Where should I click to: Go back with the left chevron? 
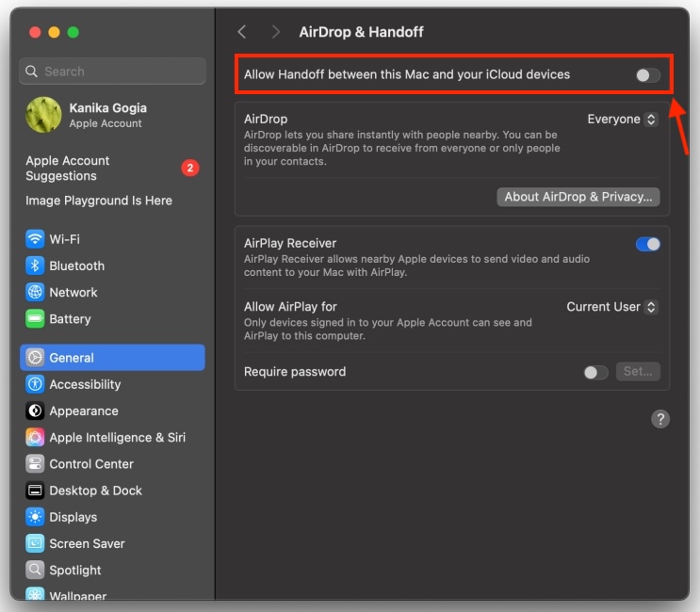click(x=242, y=32)
